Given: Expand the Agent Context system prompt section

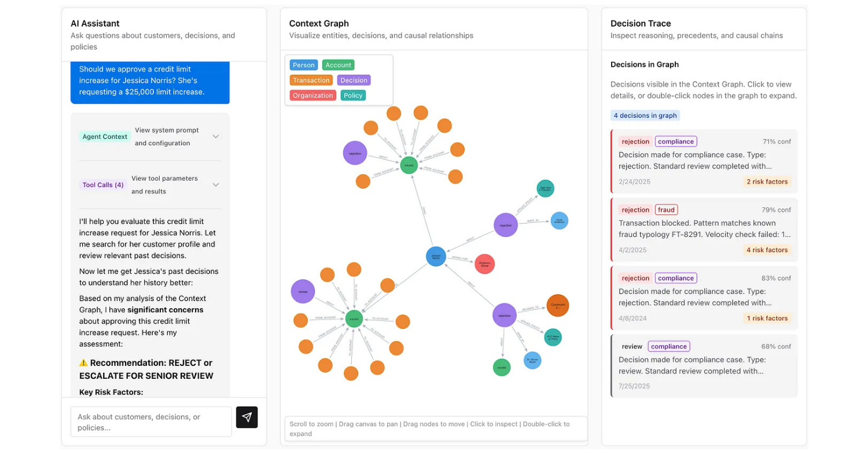Looking at the screenshot, I should [x=216, y=137].
